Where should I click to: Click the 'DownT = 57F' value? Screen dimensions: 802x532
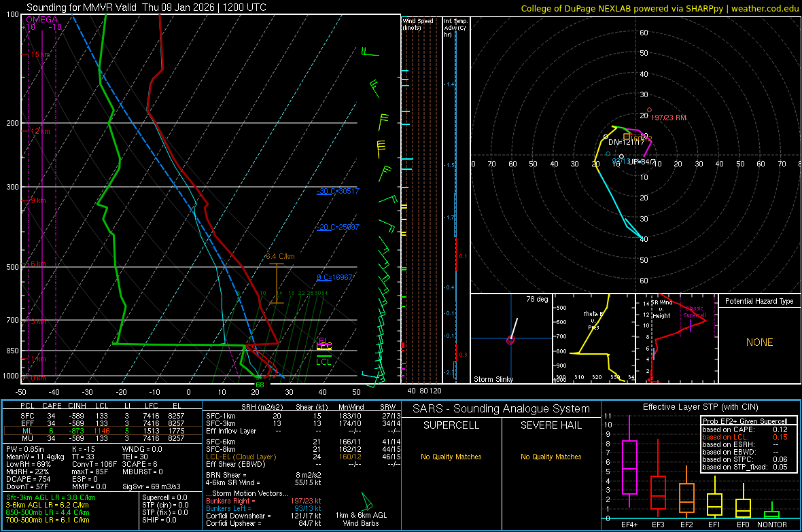(27, 486)
